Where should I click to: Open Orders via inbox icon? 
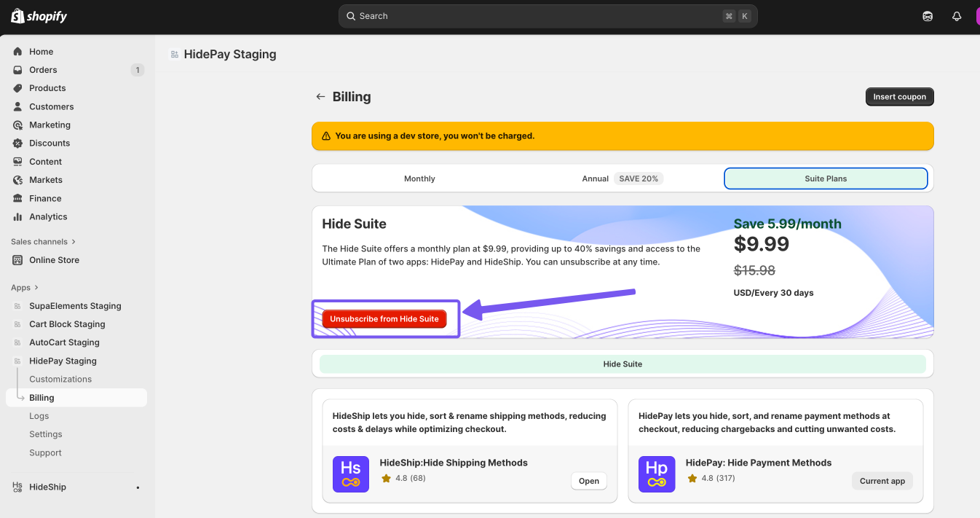click(17, 70)
